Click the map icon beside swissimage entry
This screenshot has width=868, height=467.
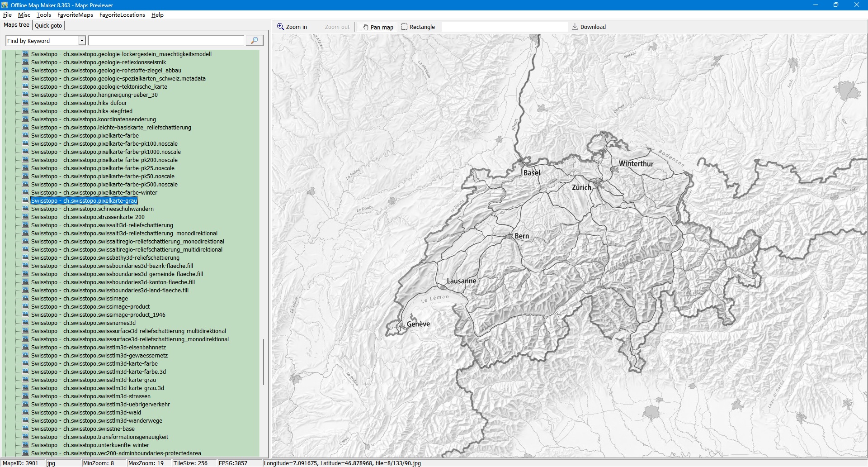[x=25, y=299]
